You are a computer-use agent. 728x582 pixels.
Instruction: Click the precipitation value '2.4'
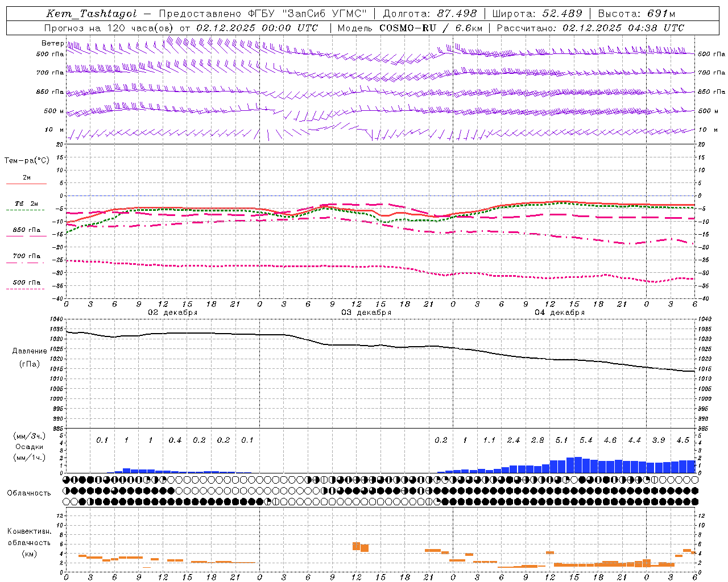point(514,440)
